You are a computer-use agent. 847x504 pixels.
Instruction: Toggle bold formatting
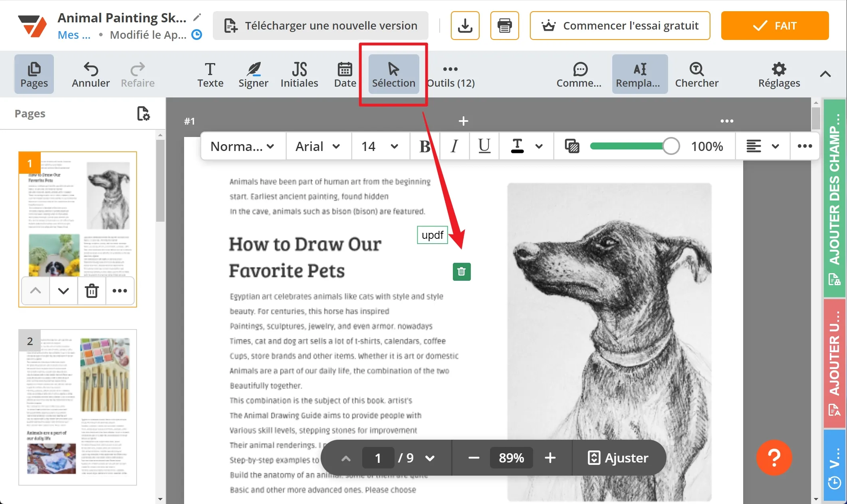pos(424,146)
